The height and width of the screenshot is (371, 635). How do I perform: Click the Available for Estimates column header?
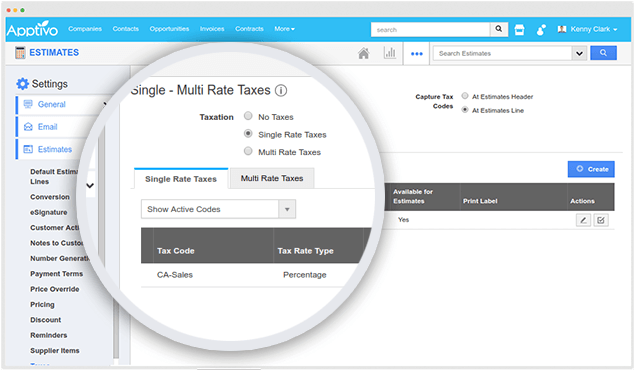click(x=413, y=196)
